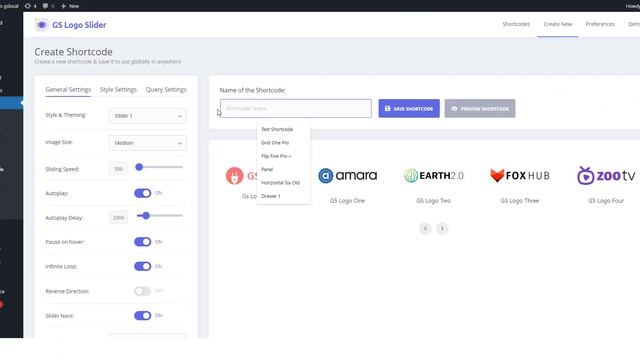Click the Autoplay Delay value box

click(x=118, y=218)
